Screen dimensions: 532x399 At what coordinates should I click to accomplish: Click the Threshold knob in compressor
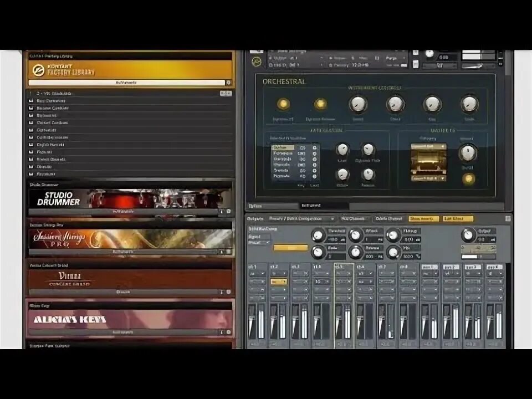pyautogui.click(x=318, y=235)
